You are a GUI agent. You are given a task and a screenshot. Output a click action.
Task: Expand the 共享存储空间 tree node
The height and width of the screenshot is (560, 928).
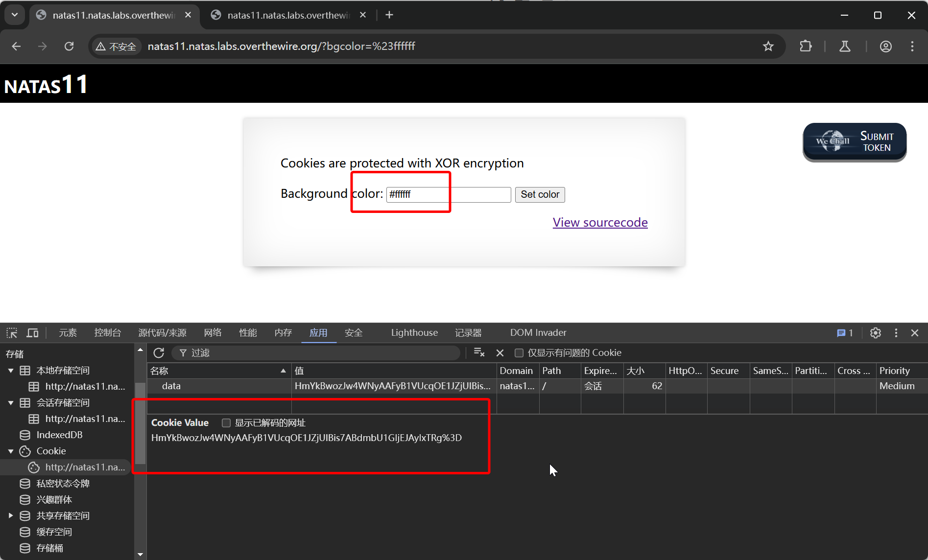11,515
